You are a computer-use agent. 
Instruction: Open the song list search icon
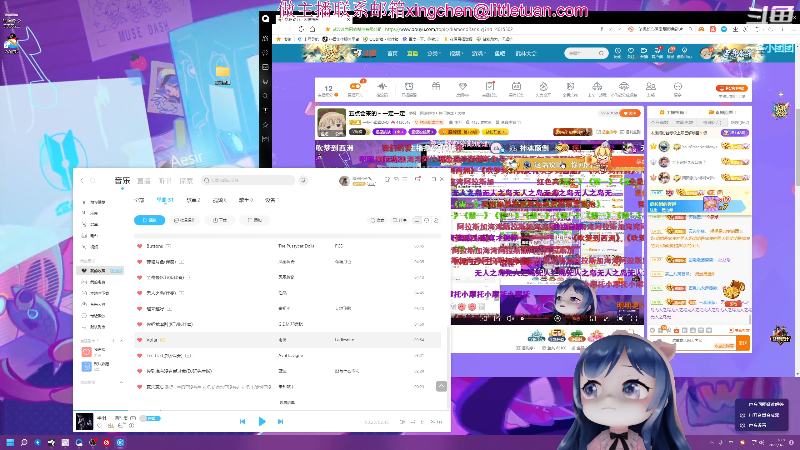click(378, 220)
